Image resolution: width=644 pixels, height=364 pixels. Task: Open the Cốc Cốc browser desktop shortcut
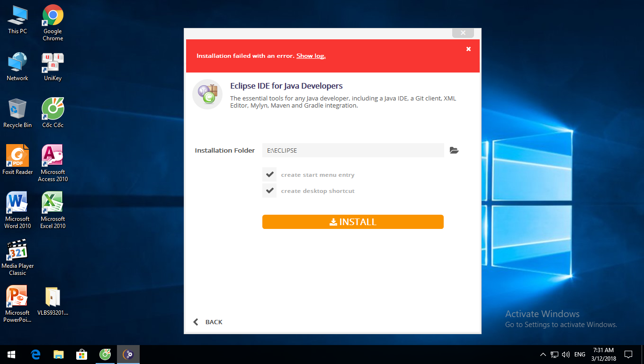point(53,113)
